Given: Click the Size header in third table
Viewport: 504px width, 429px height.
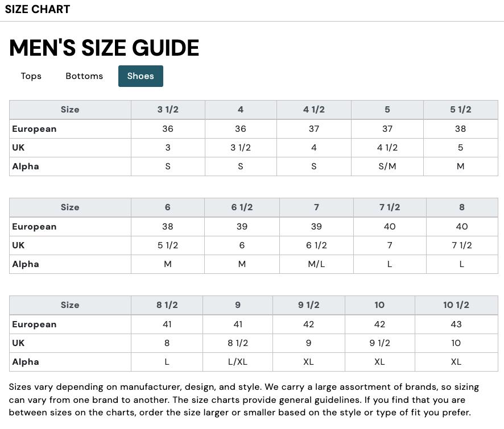Looking at the screenshot, I should [70, 305].
